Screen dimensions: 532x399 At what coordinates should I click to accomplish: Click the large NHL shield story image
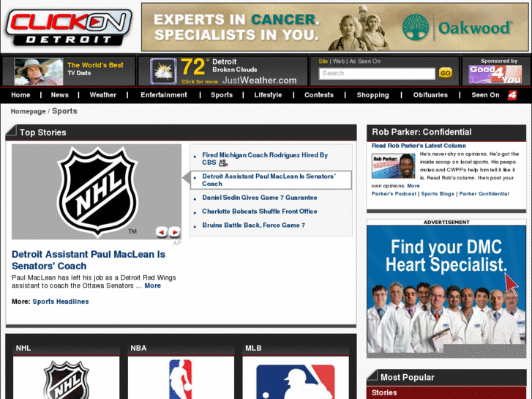click(x=97, y=192)
